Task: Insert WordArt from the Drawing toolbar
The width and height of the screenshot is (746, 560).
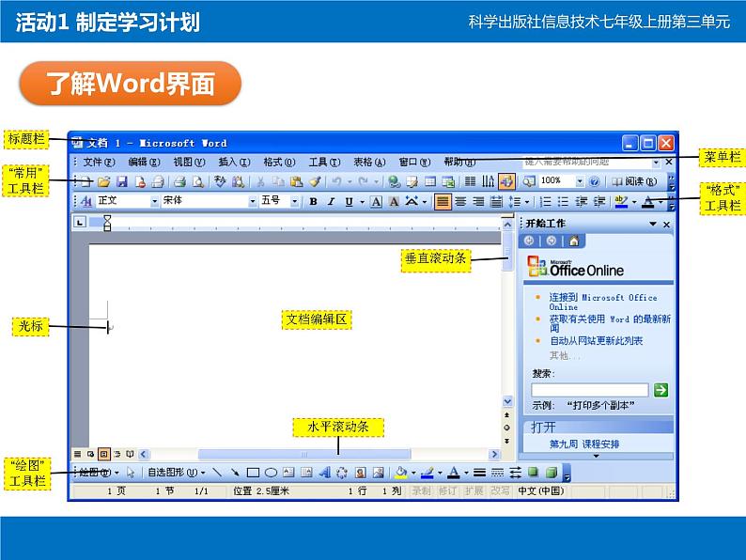Action: click(324, 473)
